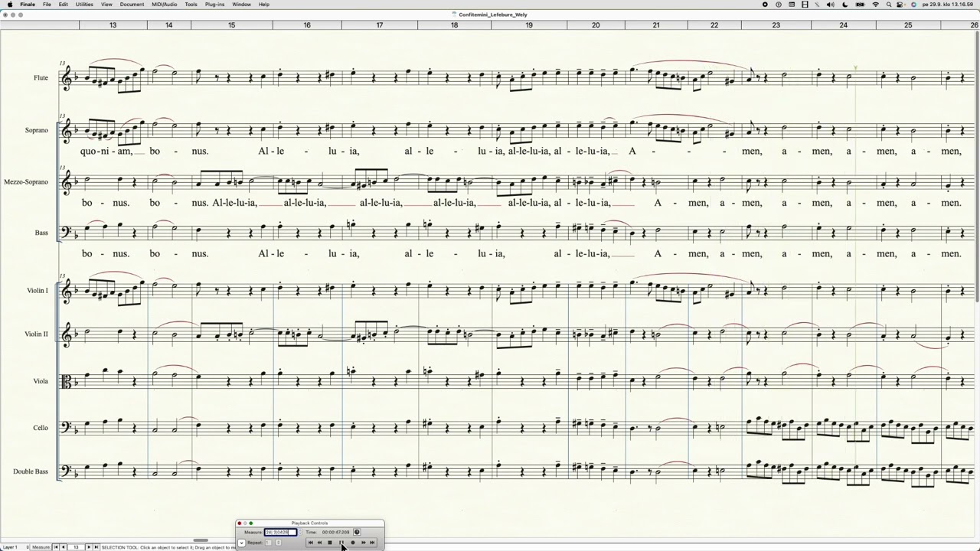Click the Cello staff name
This screenshot has height=551, width=980.
[x=41, y=428]
